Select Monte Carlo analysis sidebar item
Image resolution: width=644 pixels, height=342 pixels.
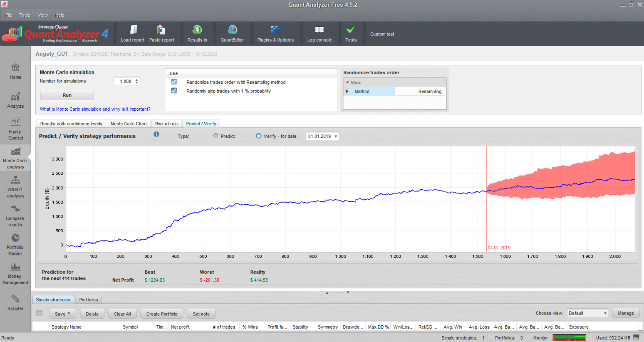coord(15,158)
